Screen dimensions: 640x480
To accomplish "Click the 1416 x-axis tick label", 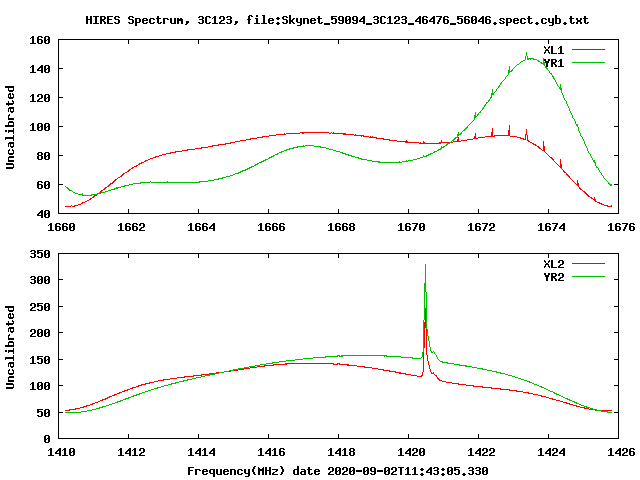I will 271,452.
